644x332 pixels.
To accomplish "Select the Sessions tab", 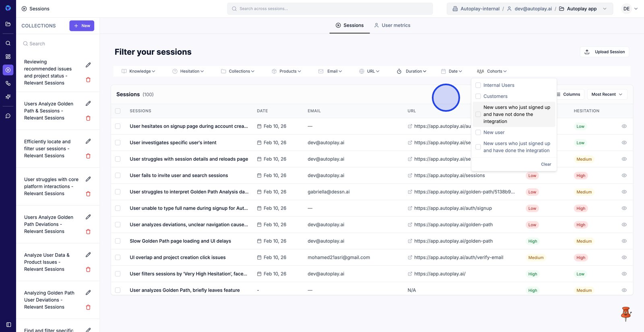I will pos(349,25).
